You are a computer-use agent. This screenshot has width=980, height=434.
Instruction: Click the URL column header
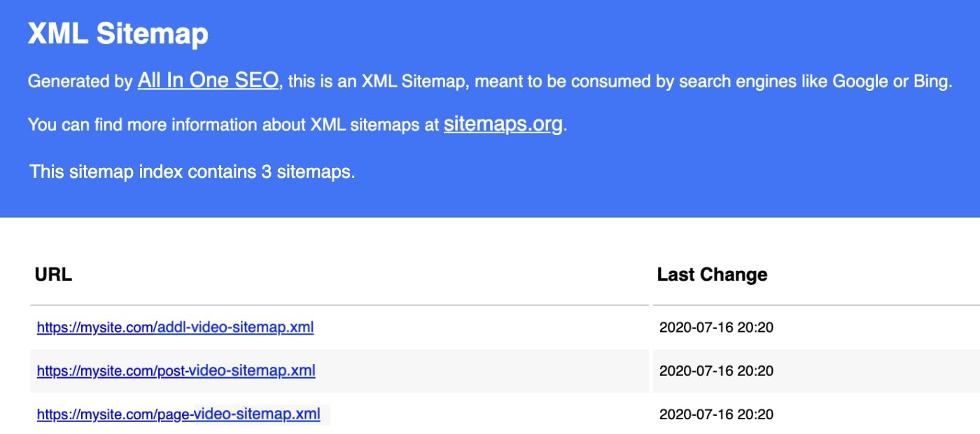(53, 274)
